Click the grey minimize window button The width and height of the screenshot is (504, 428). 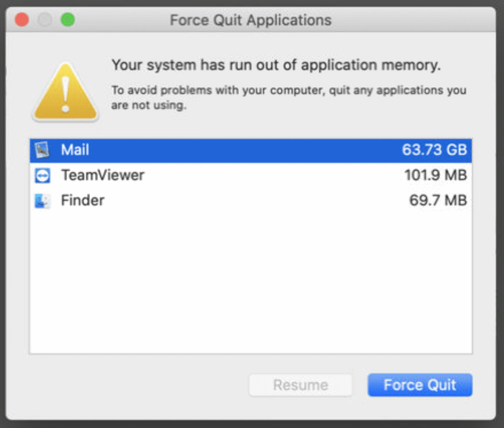[x=45, y=20]
